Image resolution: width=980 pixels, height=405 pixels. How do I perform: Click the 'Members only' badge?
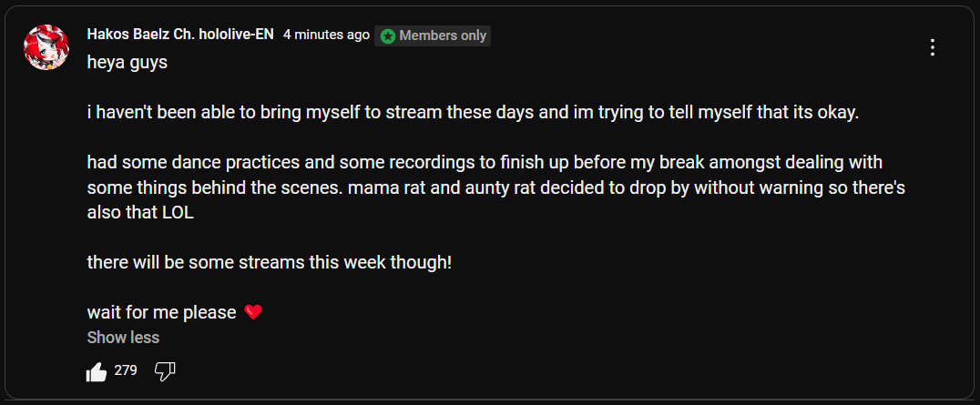click(433, 35)
